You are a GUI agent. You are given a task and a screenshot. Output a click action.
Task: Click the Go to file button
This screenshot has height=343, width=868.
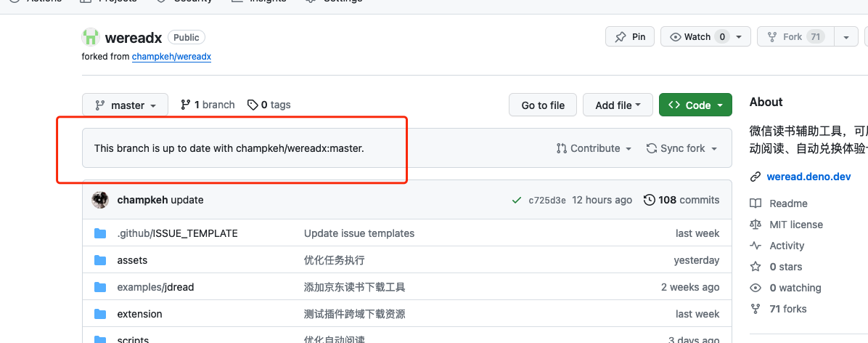(x=543, y=105)
